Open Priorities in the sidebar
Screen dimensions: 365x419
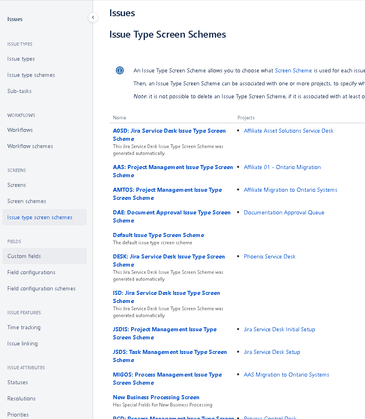[x=18, y=414]
